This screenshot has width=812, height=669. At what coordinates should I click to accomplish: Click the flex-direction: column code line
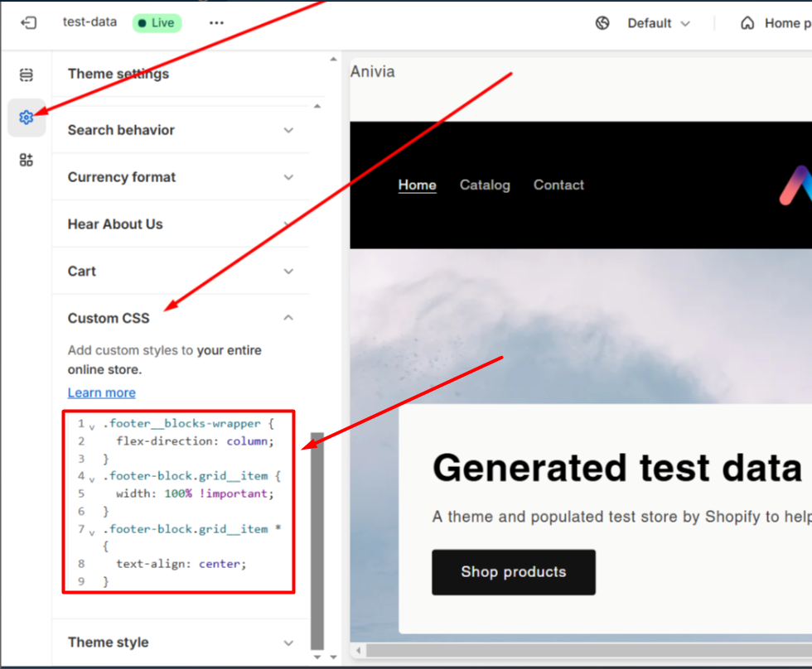(196, 441)
